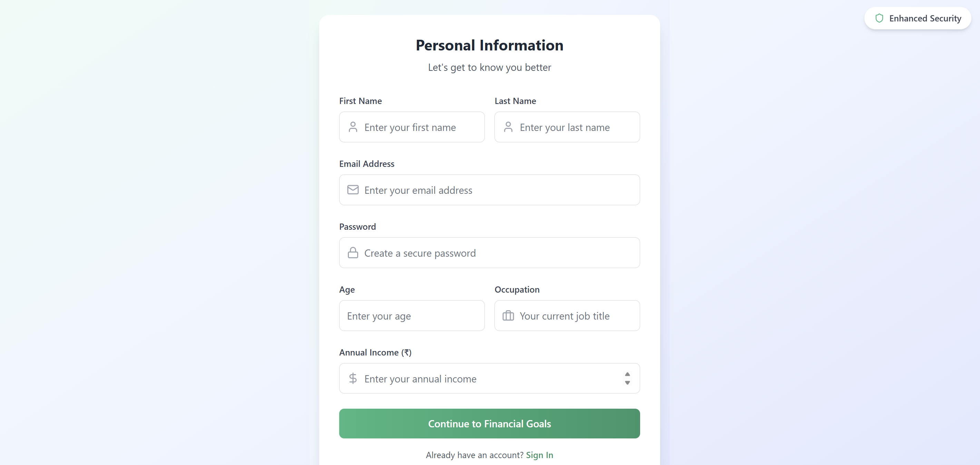Select the email address input box
Image resolution: width=980 pixels, height=465 pixels.
click(494, 190)
